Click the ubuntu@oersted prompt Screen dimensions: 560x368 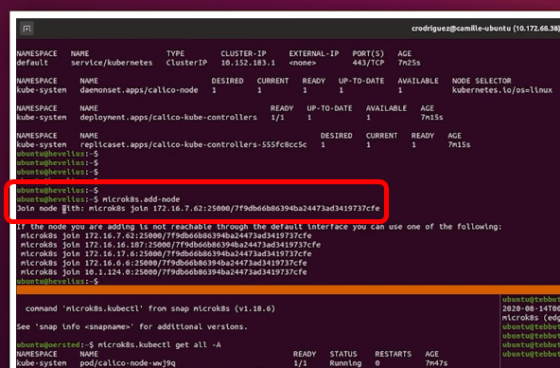coord(48,345)
